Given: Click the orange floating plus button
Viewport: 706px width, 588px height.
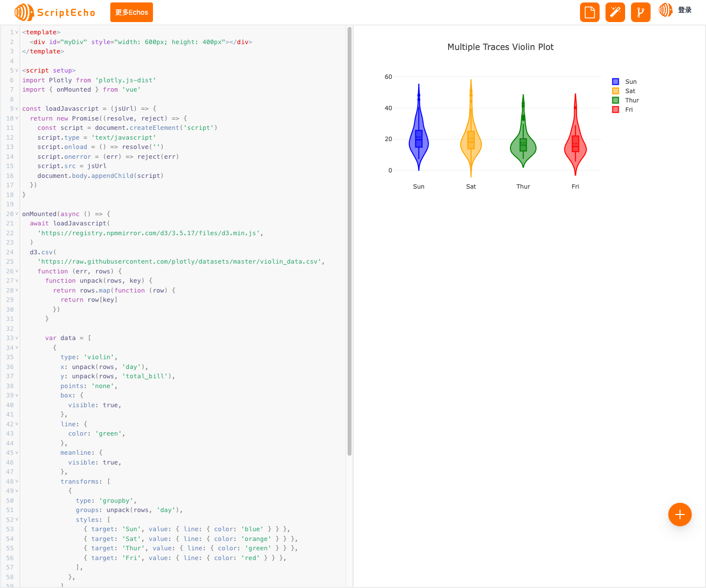Looking at the screenshot, I should (x=680, y=514).
